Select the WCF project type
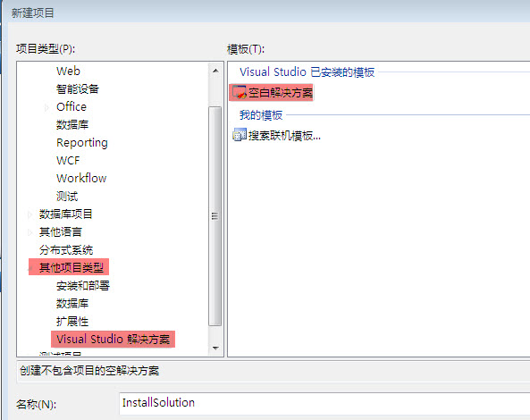 (68, 161)
